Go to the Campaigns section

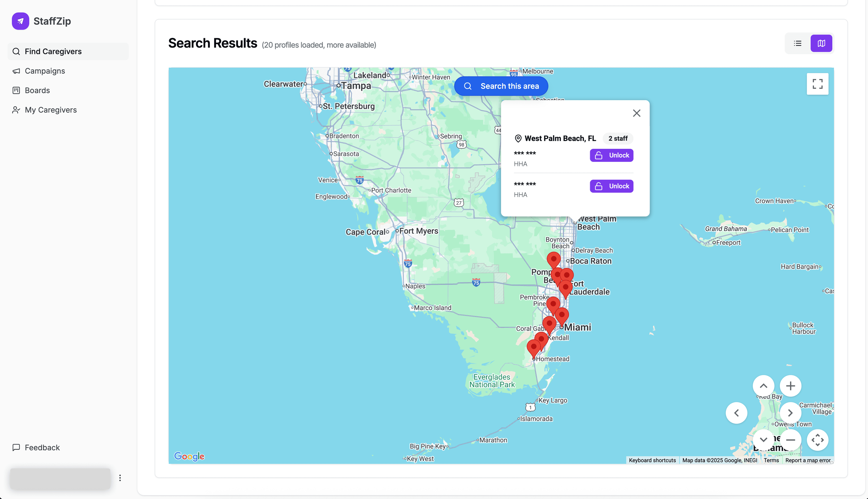coord(17,71)
